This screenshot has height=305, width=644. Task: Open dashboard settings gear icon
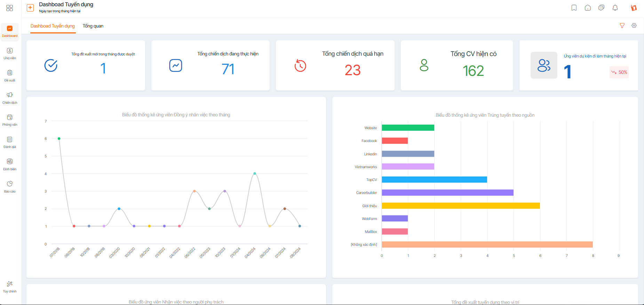pyautogui.click(x=634, y=26)
